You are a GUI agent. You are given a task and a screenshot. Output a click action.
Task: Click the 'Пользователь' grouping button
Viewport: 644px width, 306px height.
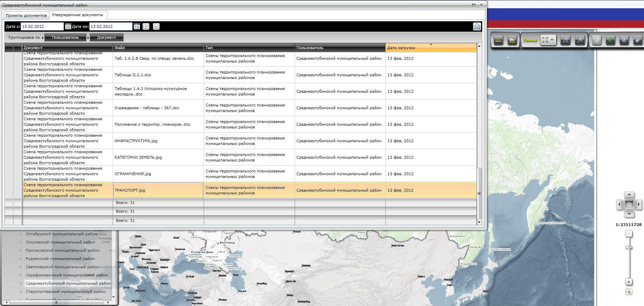[x=65, y=37]
